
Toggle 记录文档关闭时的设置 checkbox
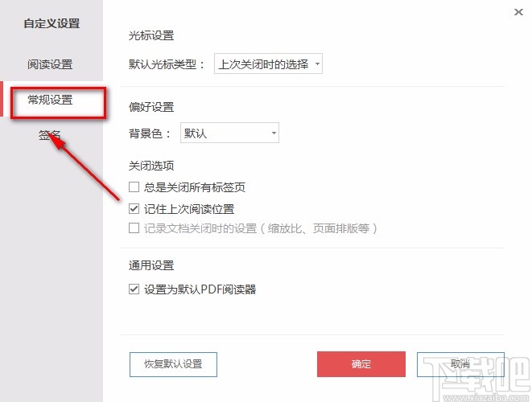(x=134, y=228)
